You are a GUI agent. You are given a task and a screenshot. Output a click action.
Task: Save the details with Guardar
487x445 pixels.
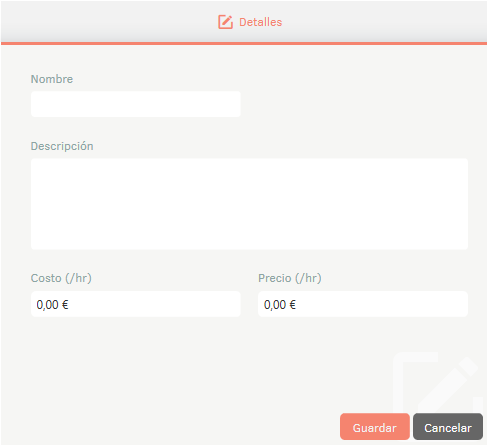[x=375, y=427]
